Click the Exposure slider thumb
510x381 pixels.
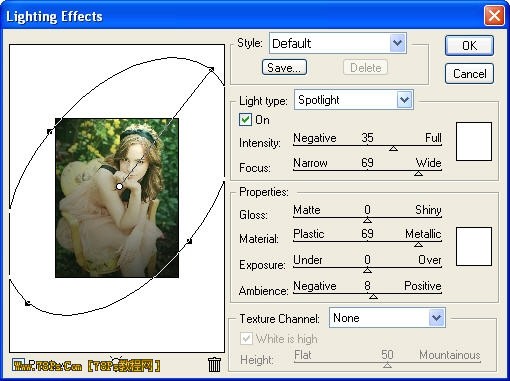(367, 270)
